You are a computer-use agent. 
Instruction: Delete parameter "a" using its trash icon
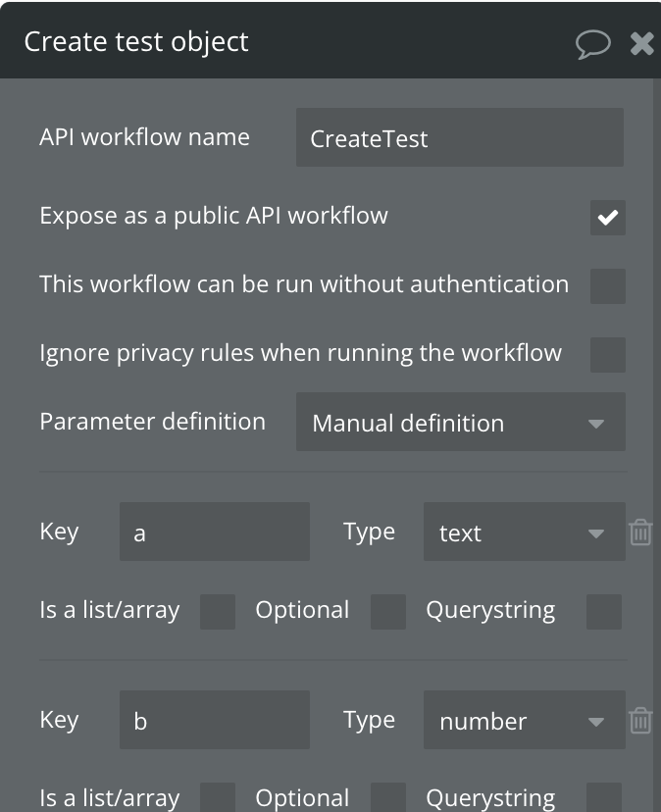639,533
